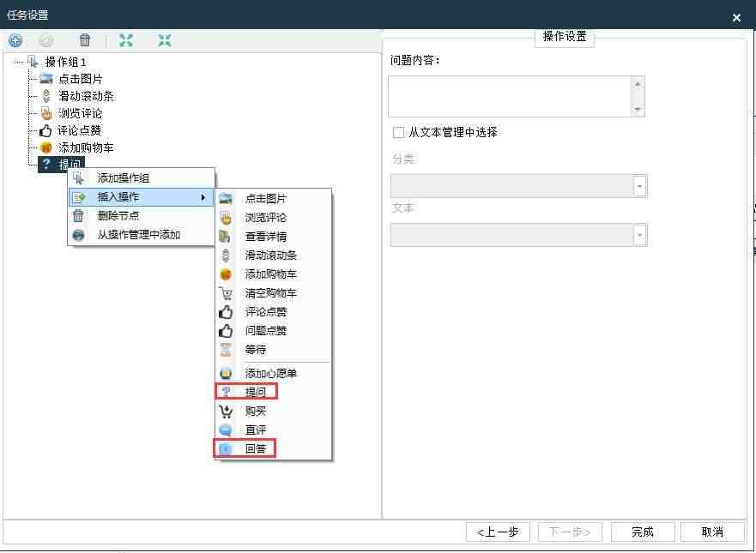Open the 插入操作 submenu entry

[x=142, y=197]
